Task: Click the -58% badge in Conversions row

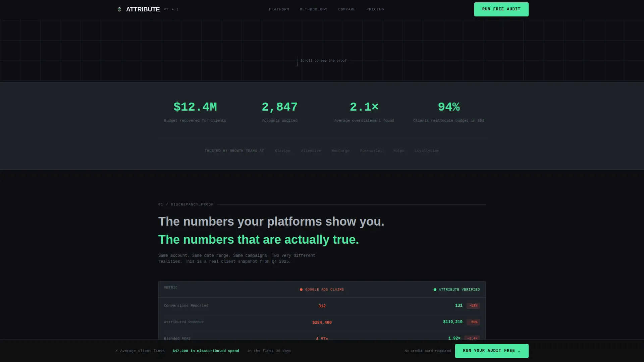Action: [x=473, y=306]
